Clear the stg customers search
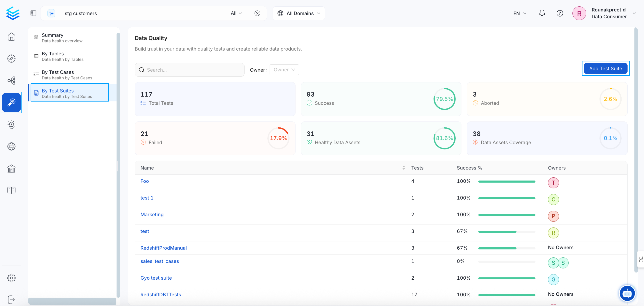Screen dimensions: 644x306 tap(257, 13)
